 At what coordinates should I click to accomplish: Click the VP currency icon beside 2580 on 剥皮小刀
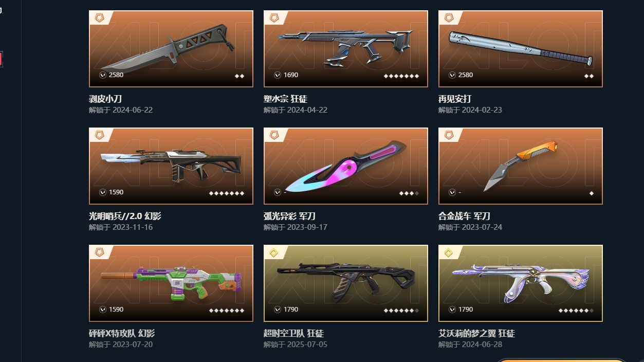103,75
